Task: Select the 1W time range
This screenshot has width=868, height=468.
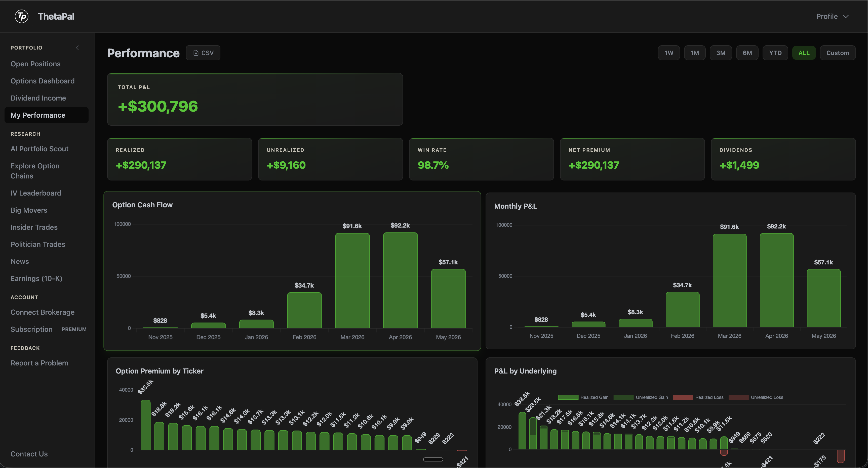Action: (668, 53)
